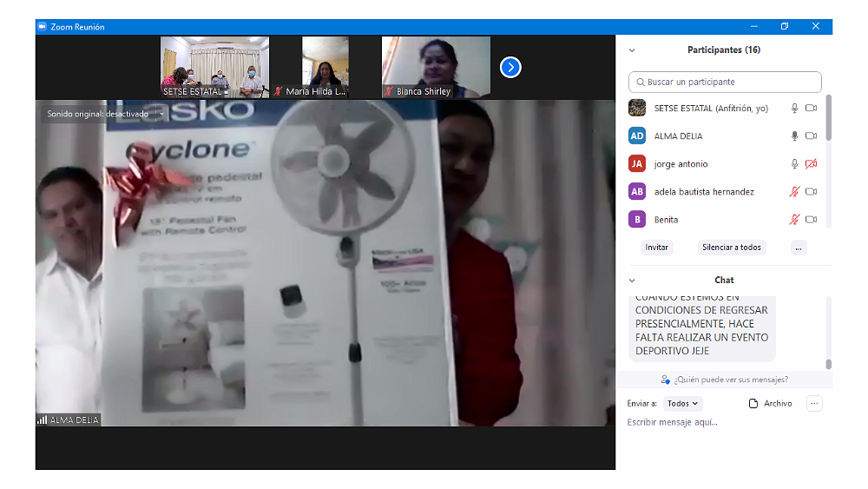Unmute adela bautista hernandez's microphone
Screen dimensions: 868x489
pos(793,192)
